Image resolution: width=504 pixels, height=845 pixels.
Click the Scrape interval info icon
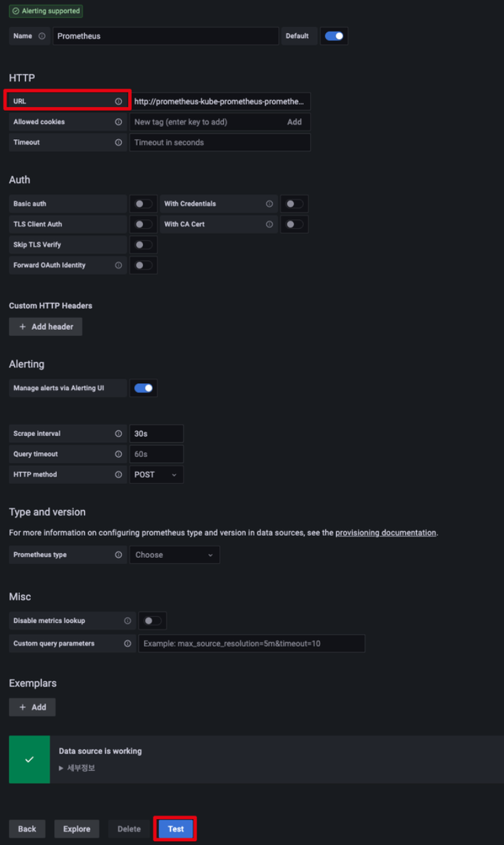[x=118, y=434]
